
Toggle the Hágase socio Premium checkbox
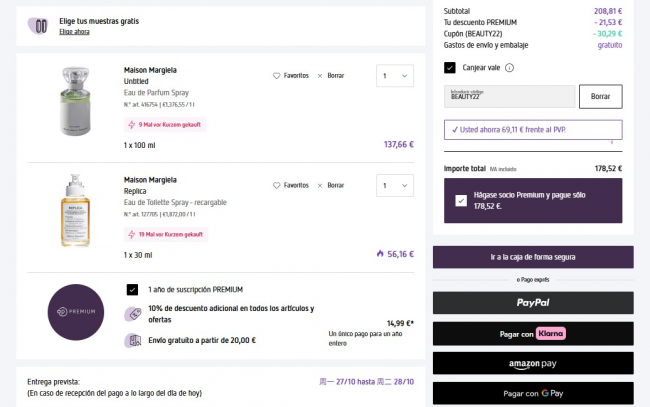coord(460,200)
